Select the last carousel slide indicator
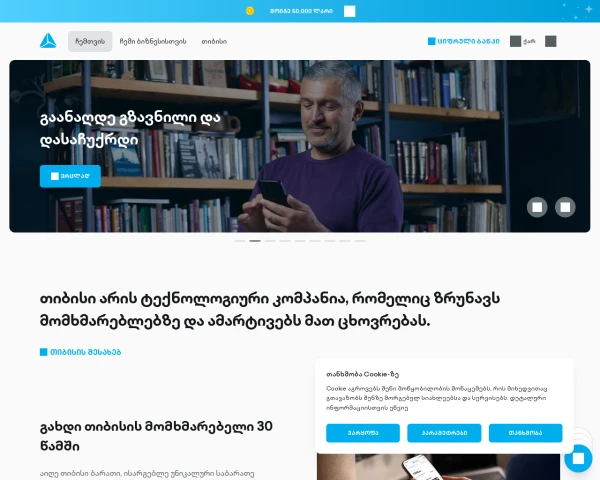 pyautogui.click(x=360, y=241)
